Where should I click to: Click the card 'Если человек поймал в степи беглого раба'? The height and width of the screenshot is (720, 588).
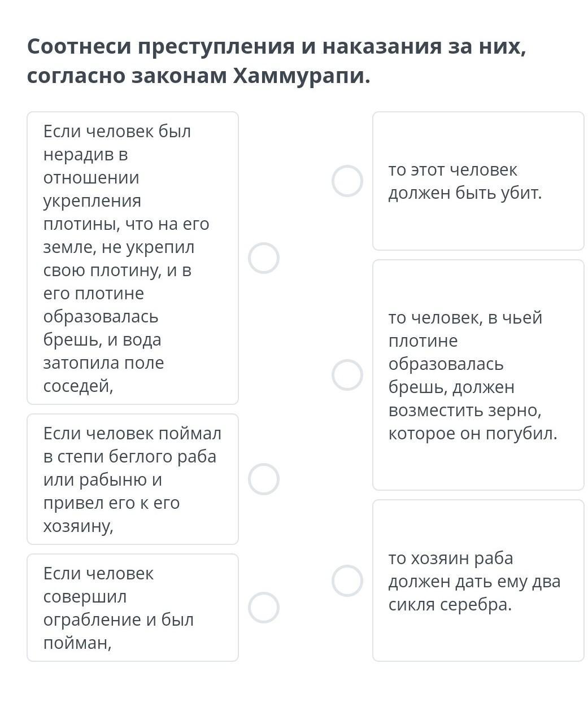(x=133, y=479)
